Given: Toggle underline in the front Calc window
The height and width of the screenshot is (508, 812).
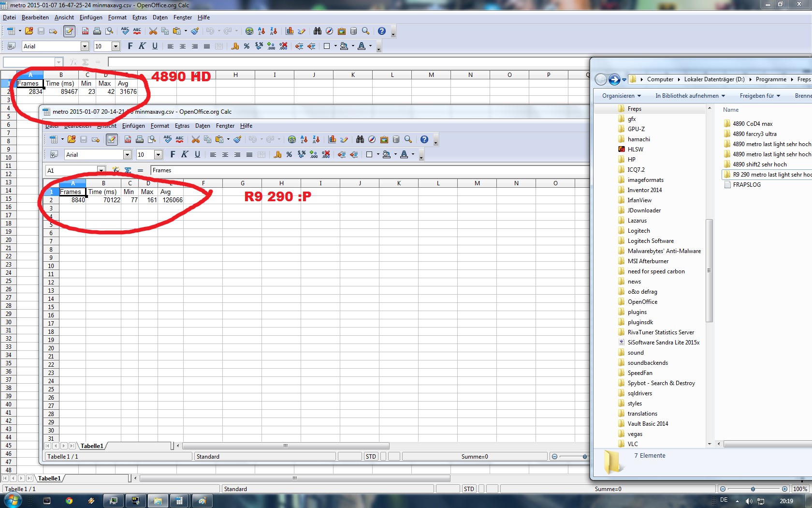Looking at the screenshot, I should tap(197, 154).
